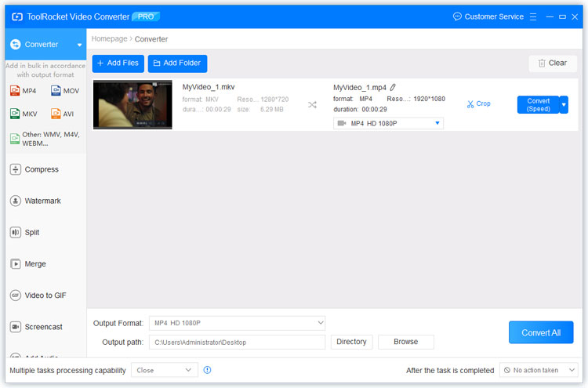Select MP4 format in sidebar
This screenshot has height=388, width=588.
click(x=24, y=91)
